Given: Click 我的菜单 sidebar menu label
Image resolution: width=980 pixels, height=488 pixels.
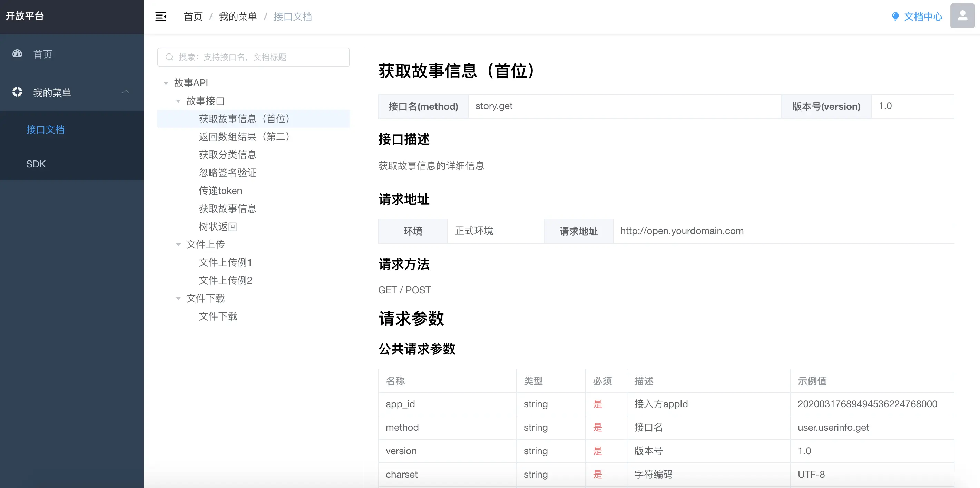Looking at the screenshot, I should coord(52,92).
